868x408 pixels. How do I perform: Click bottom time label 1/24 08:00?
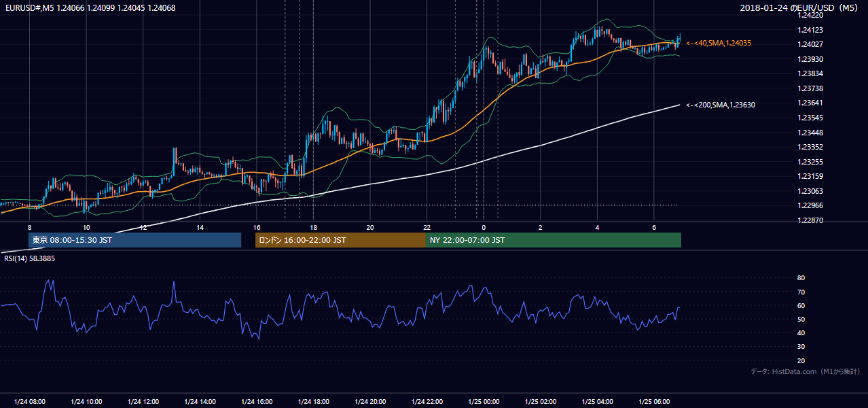tap(29, 402)
